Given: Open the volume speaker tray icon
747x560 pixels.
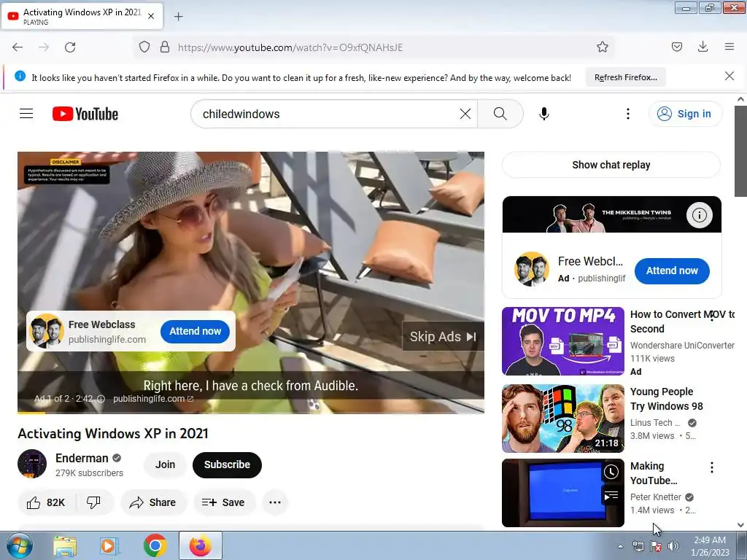Looking at the screenshot, I should click(673, 547).
